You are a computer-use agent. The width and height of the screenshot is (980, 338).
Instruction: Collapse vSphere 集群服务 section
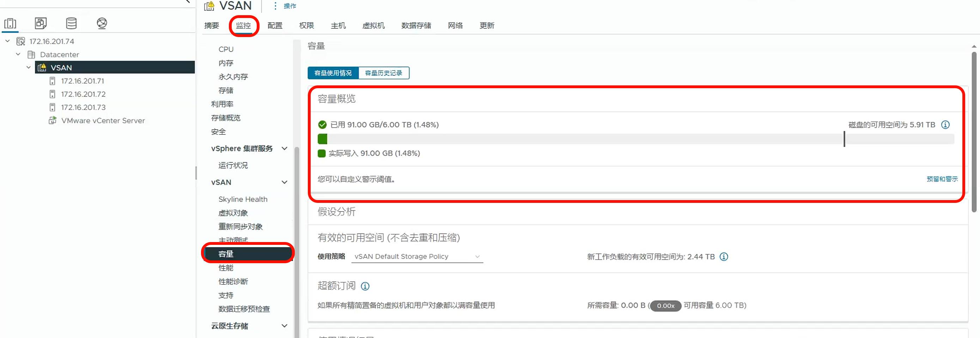coord(284,149)
